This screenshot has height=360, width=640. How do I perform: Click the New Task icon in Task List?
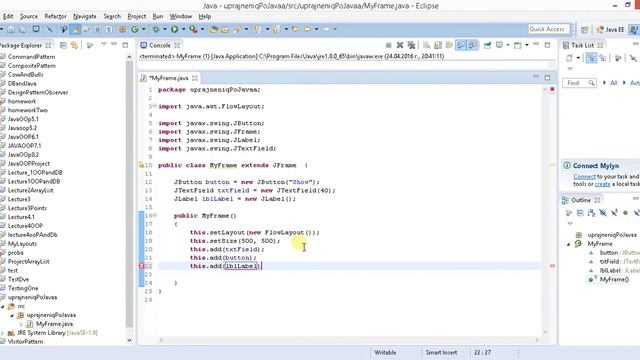coord(570,58)
